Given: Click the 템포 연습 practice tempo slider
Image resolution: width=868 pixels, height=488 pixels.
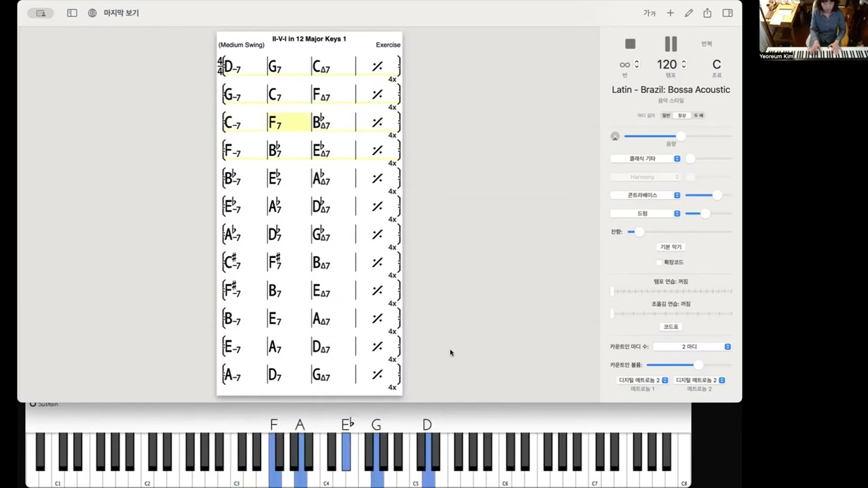Looking at the screenshot, I should coord(671,291).
